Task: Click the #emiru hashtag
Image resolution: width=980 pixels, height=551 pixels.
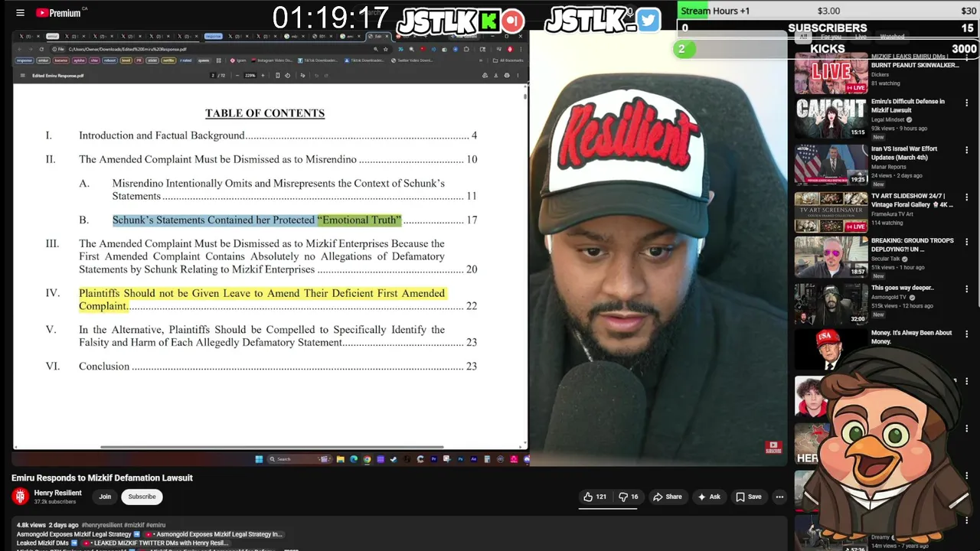Action: (156, 525)
